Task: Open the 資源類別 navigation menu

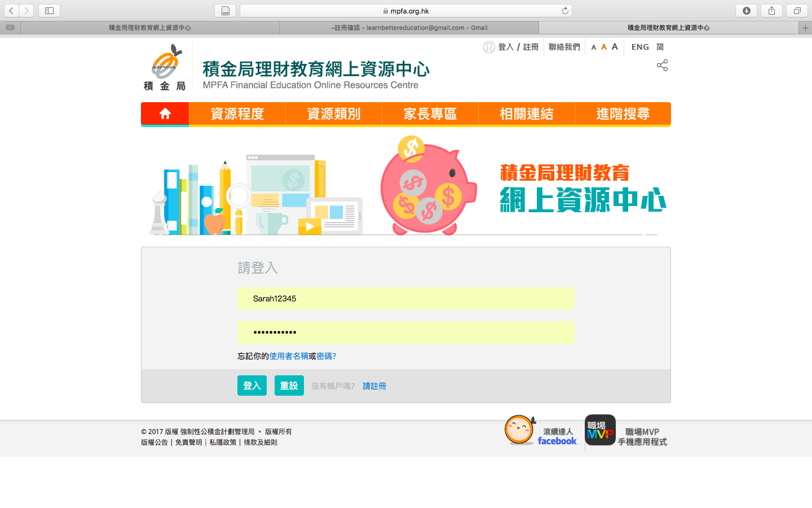Action: (334, 114)
